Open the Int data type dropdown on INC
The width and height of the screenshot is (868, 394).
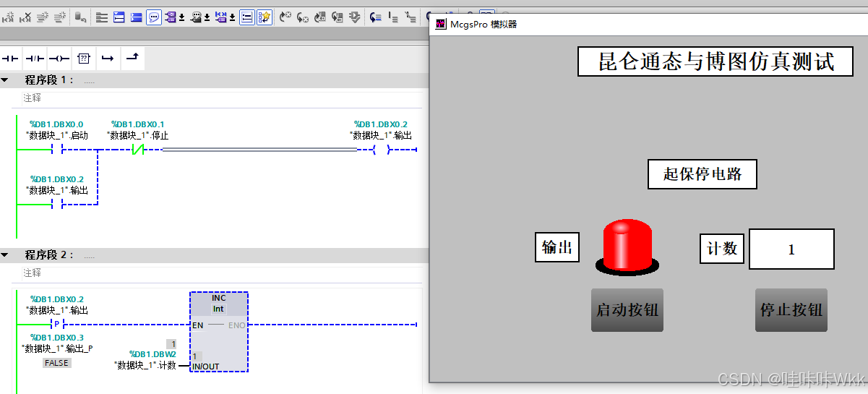click(218, 309)
